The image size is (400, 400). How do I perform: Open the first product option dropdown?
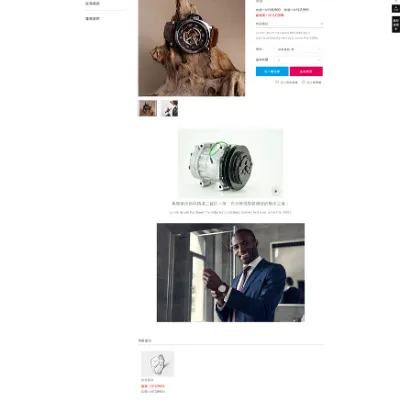[x=298, y=49]
